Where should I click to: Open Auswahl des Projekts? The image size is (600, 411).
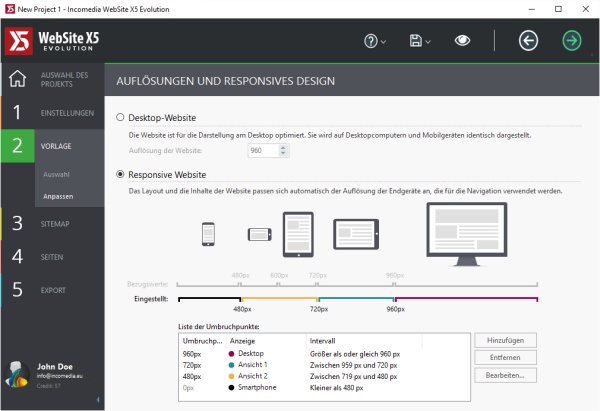point(52,79)
